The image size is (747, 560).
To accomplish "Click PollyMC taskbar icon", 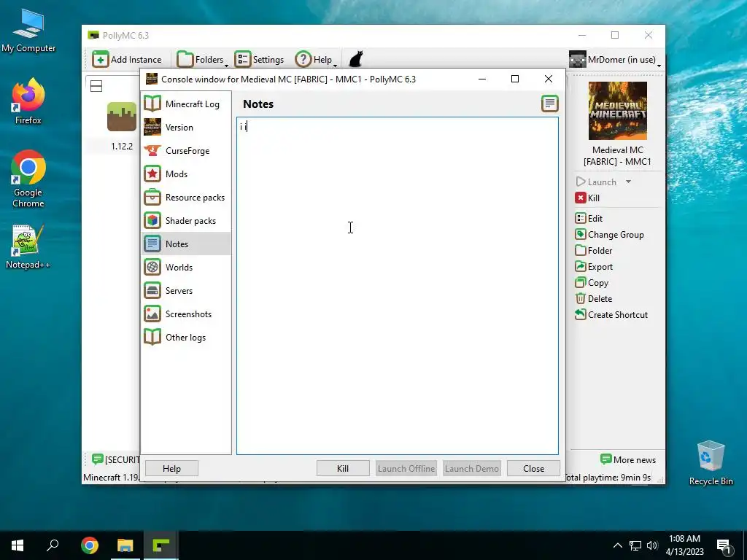I will [161, 545].
